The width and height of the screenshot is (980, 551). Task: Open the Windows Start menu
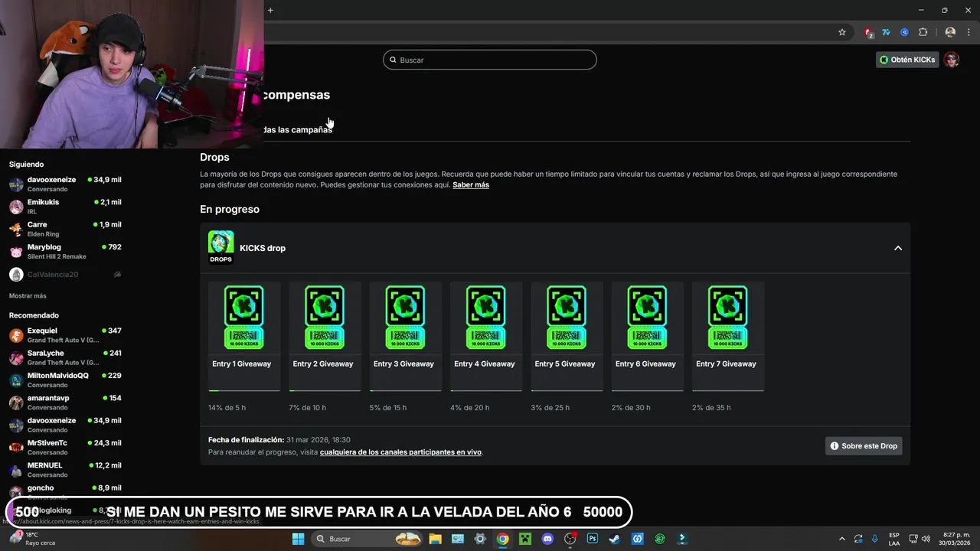coord(298,539)
